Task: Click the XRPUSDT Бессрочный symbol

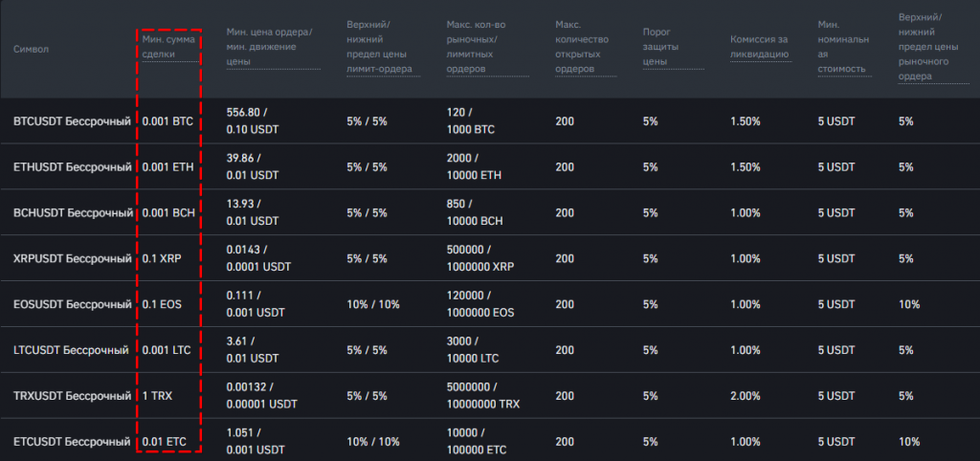Action: coord(72,259)
